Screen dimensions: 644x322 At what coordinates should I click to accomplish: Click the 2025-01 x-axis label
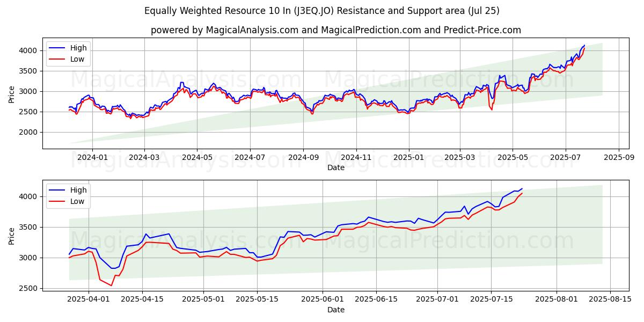point(409,158)
